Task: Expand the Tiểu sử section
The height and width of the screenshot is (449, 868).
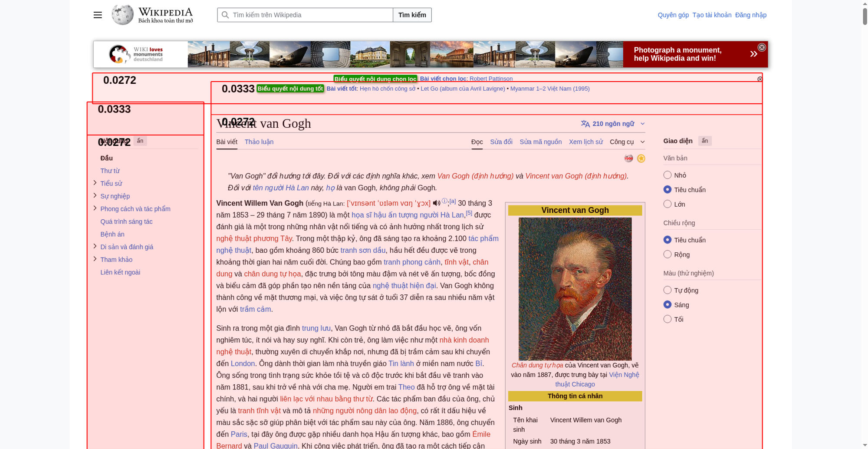Action: pyautogui.click(x=95, y=183)
